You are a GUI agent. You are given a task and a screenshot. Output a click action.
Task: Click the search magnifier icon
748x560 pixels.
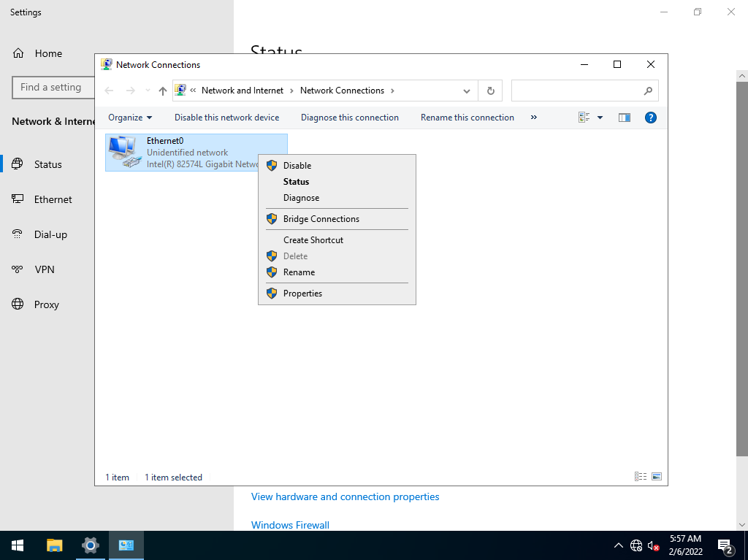coord(648,91)
